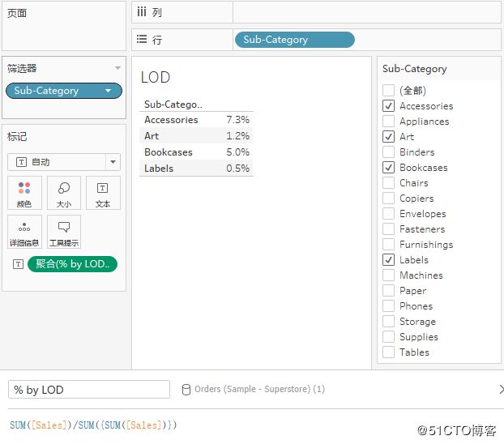The image size is (504, 444).
Task: Check the Envelopes checkbox
Action: pyautogui.click(x=388, y=213)
